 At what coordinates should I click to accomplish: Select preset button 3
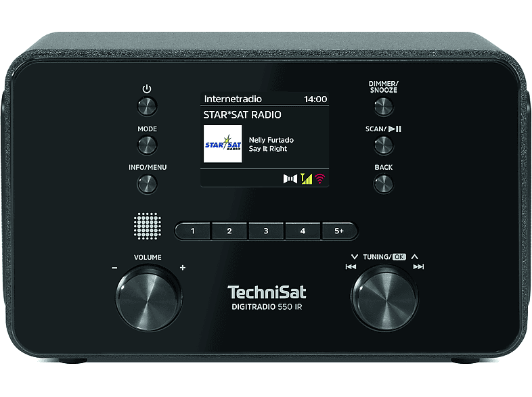pos(266,231)
